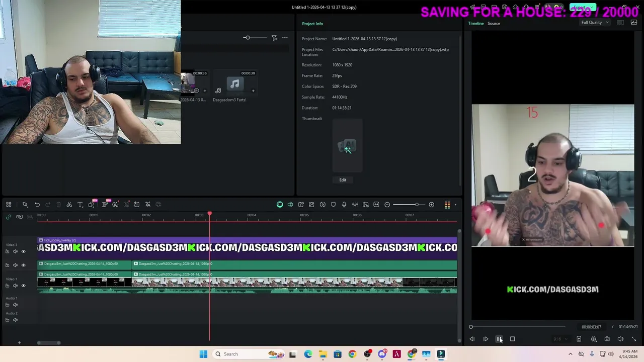Add text with the T tool

(x=79, y=205)
